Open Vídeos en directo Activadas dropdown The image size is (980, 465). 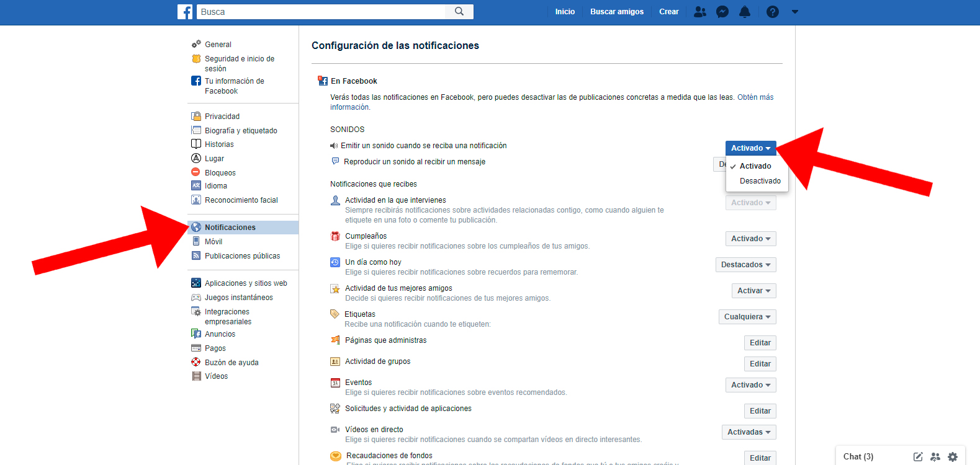[749, 432]
